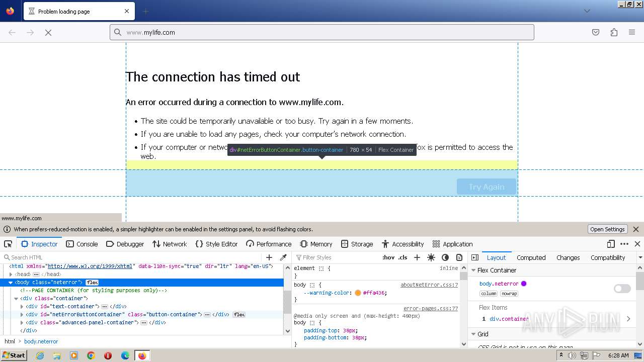This screenshot has width=644, height=362.
Task: Expand the netErrorButtonContainer div node
Action: (x=22, y=315)
